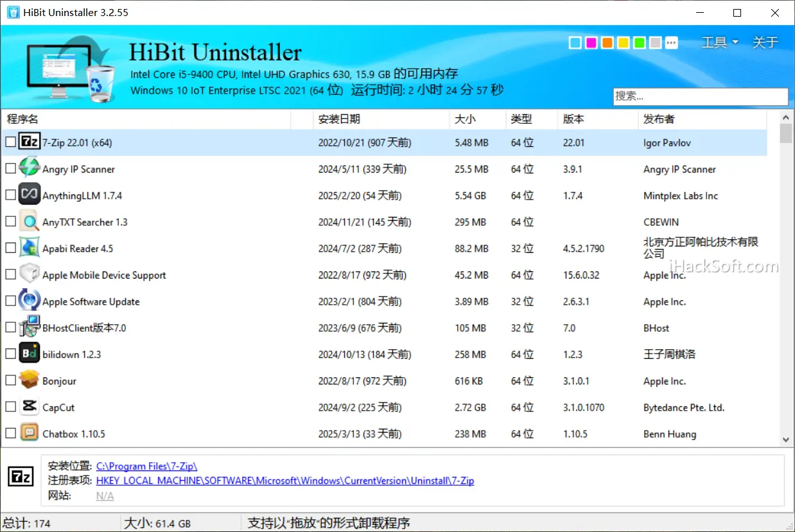Click the Mintplex Labs Inc publisher cell

coord(681,196)
